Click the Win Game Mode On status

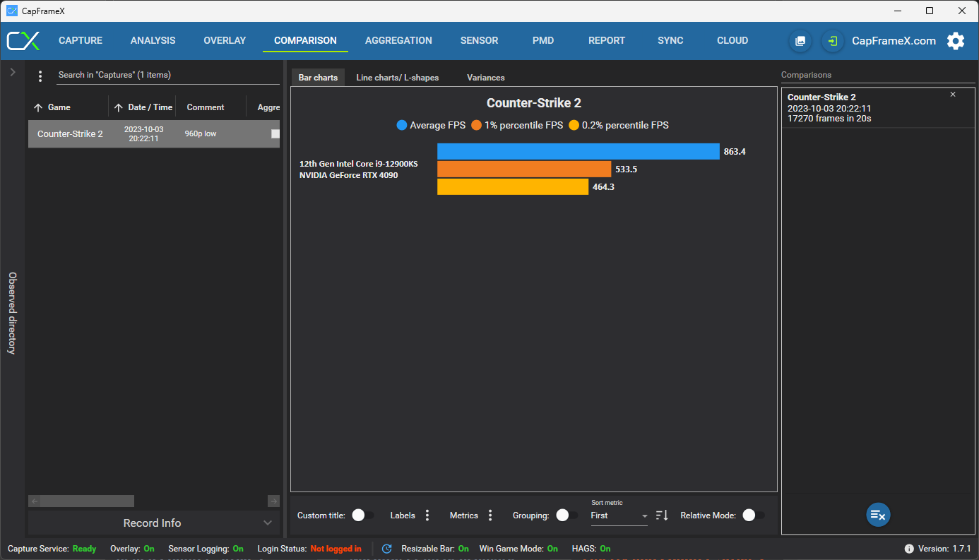pyautogui.click(x=552, y=549)
